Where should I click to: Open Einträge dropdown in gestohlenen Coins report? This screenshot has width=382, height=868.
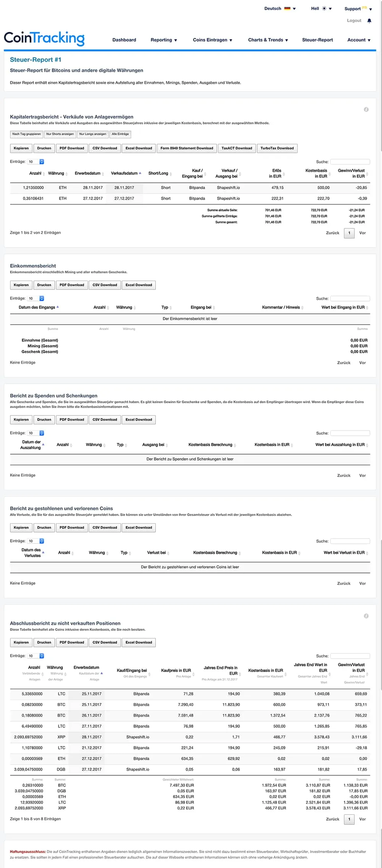[x=36, y=541]
